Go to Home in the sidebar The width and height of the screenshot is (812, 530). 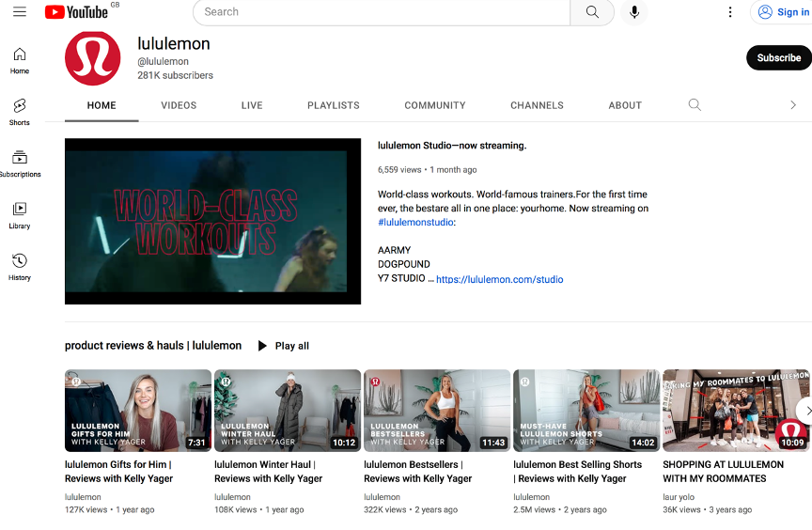coord(20,60)
